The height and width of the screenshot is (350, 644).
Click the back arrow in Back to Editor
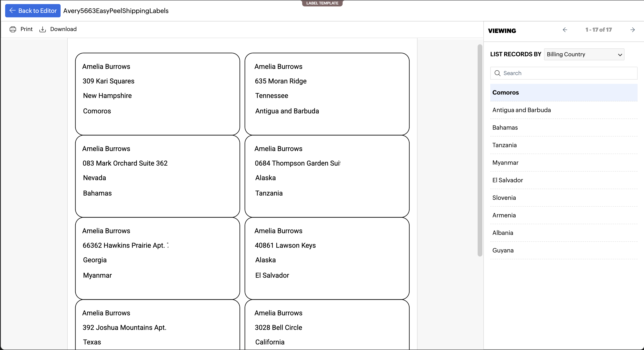click(12, 10)
